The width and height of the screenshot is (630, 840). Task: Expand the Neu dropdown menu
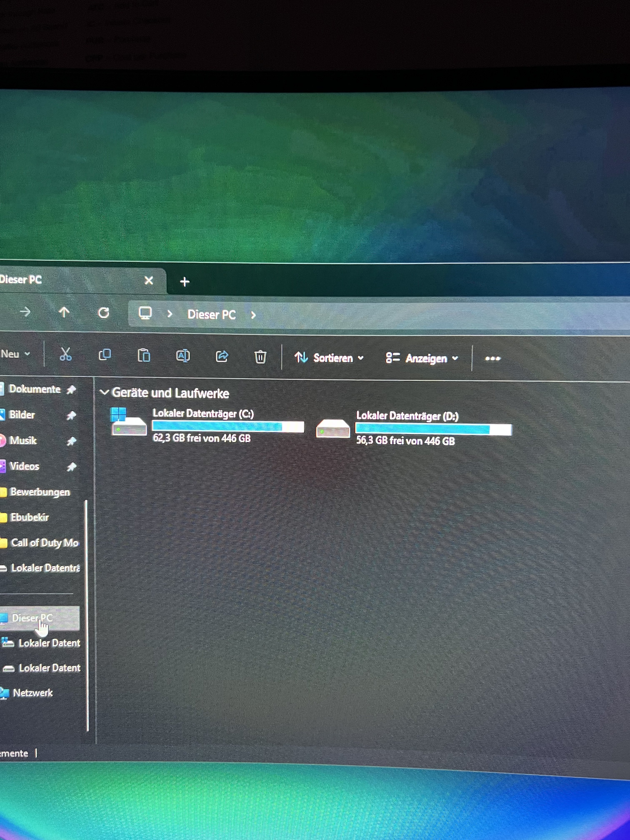coord(15,354)
